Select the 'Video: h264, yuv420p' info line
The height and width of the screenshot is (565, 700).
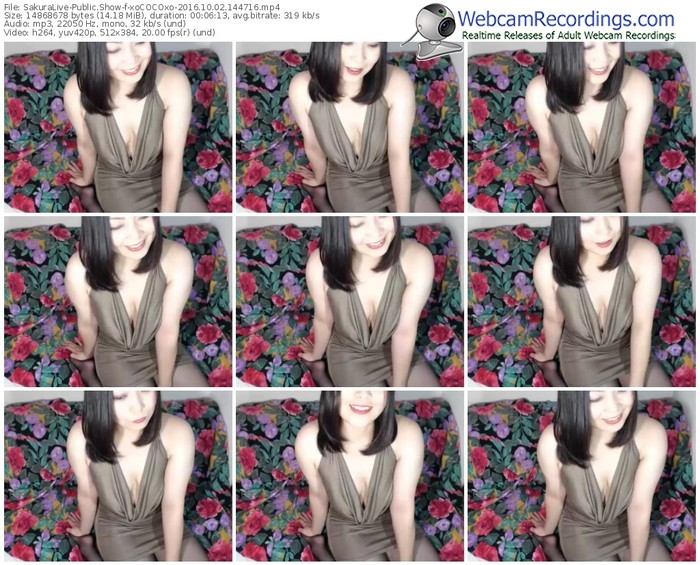(110, 33)
